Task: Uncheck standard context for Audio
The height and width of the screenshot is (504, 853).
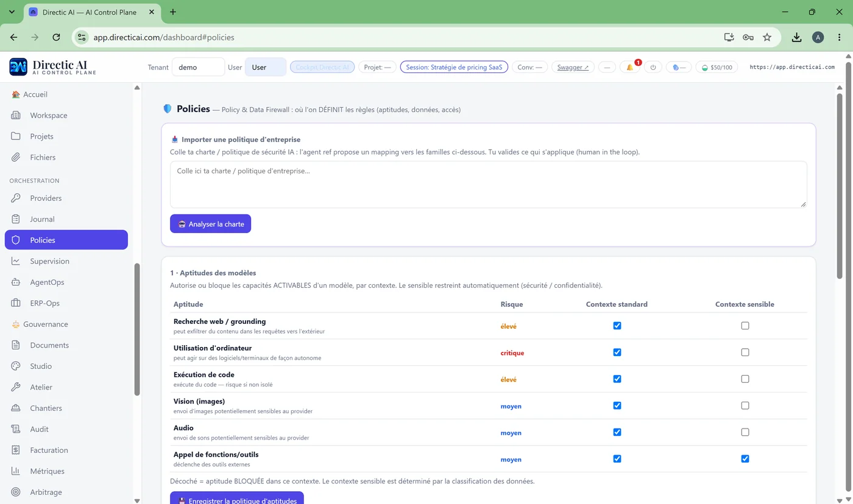Action: pos(617,432)
